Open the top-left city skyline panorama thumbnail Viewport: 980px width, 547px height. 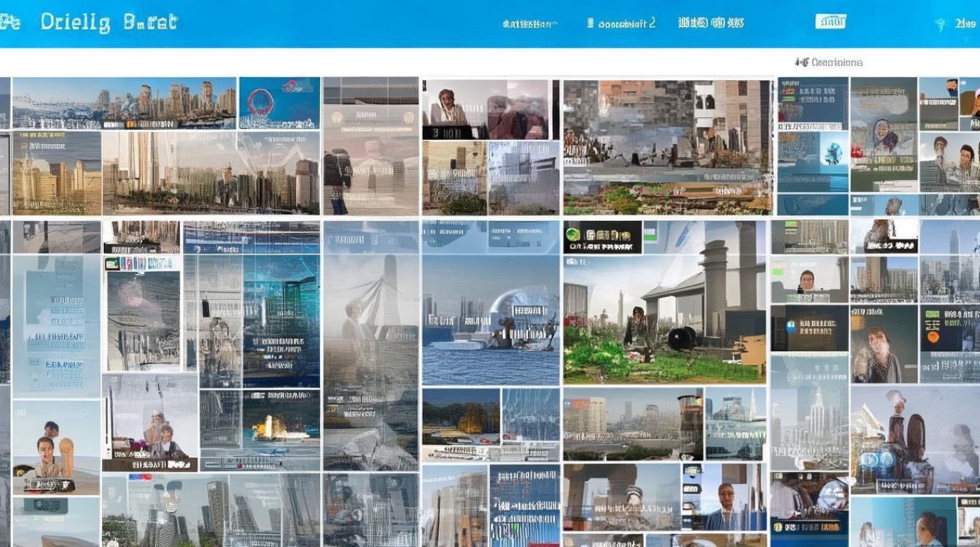pyautogui.click(x=124, y=103)
